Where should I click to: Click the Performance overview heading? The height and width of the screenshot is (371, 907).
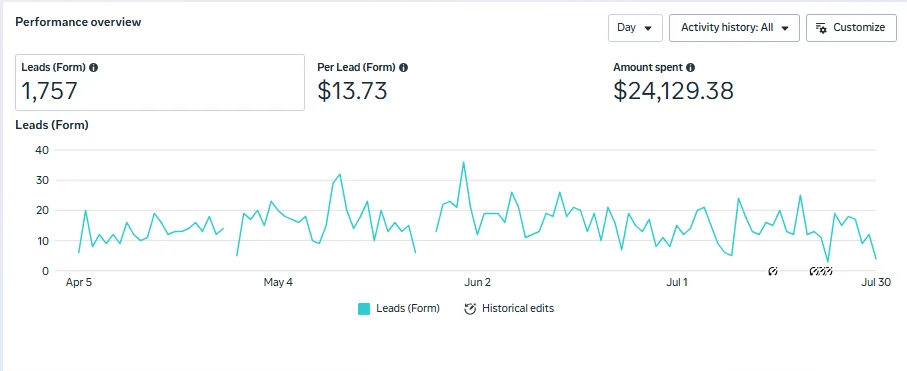pyautogui.click(x=78, y=22)
